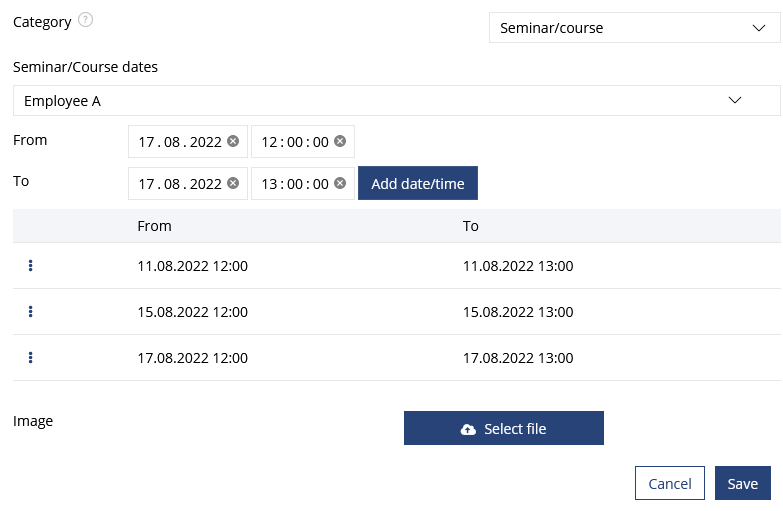Click the Add date/time button
The width and height of the screenshot is (783, 511).
418,183
